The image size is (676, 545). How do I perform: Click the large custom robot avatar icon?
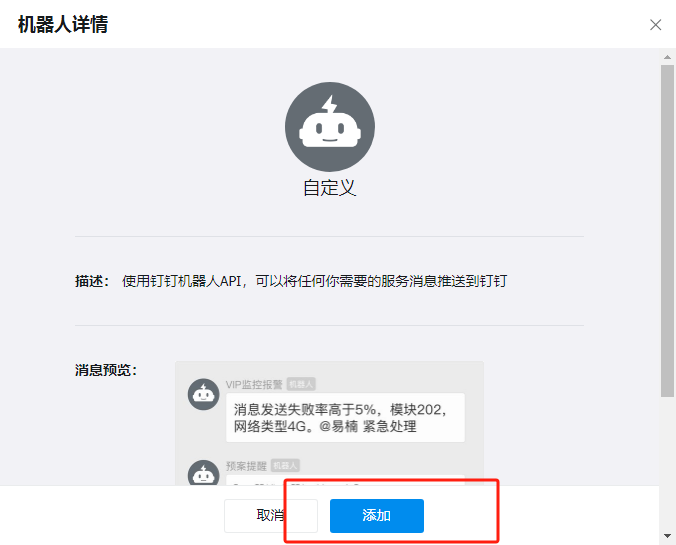(330, 127)
